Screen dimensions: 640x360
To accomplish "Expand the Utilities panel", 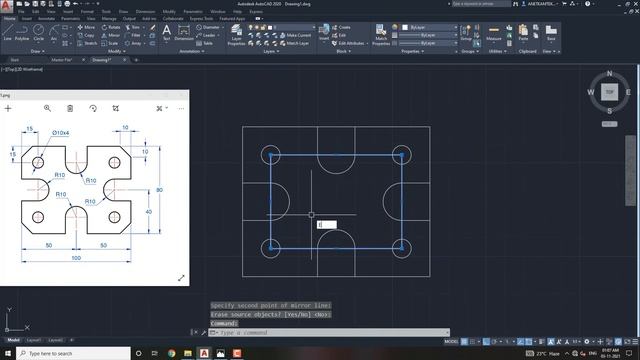I will point(498,51).
